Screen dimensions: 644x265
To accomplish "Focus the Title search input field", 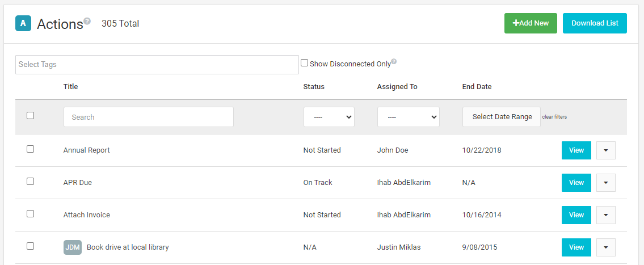I will click(x=149, y=117).
